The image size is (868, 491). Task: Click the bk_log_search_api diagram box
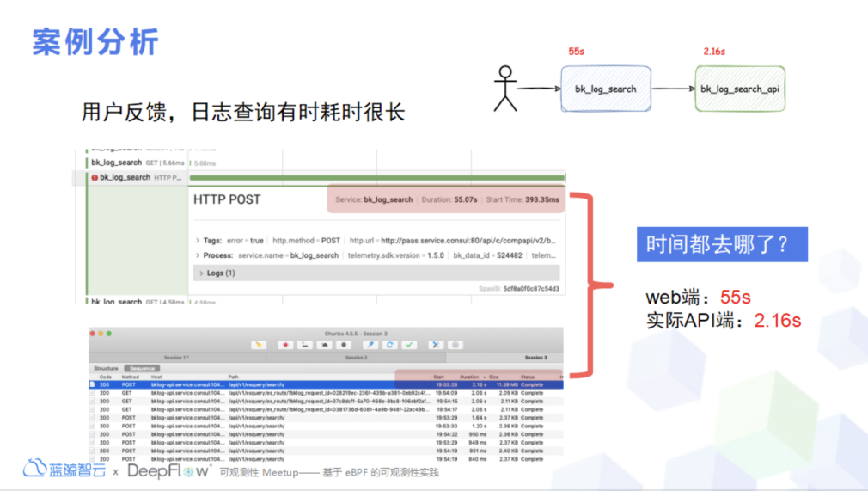tap(740, 89)
